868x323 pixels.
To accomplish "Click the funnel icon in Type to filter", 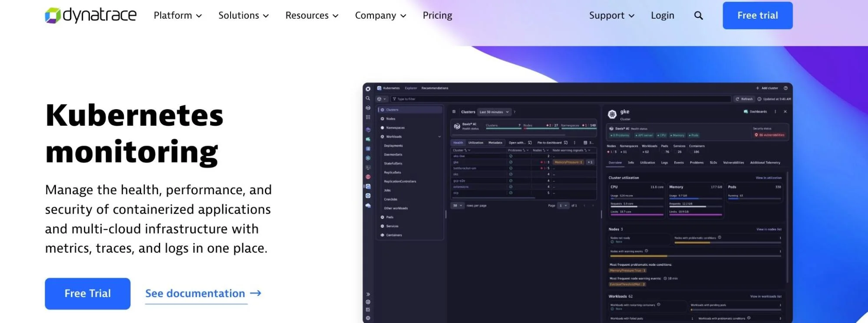I will [x=394, y=99].
